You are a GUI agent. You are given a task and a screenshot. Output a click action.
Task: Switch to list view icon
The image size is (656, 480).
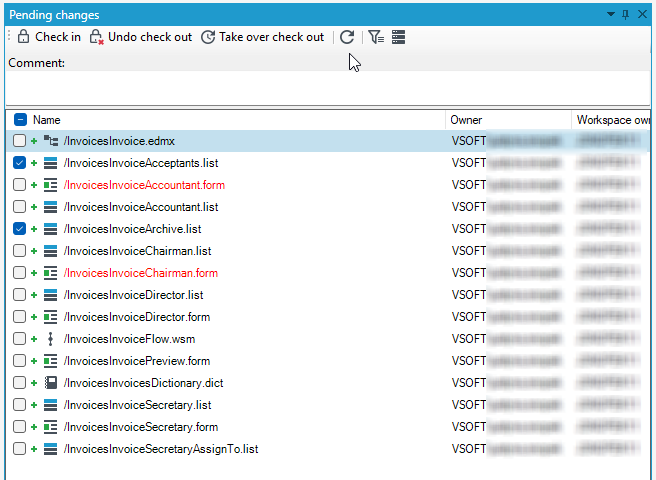(x=398, y=37)
